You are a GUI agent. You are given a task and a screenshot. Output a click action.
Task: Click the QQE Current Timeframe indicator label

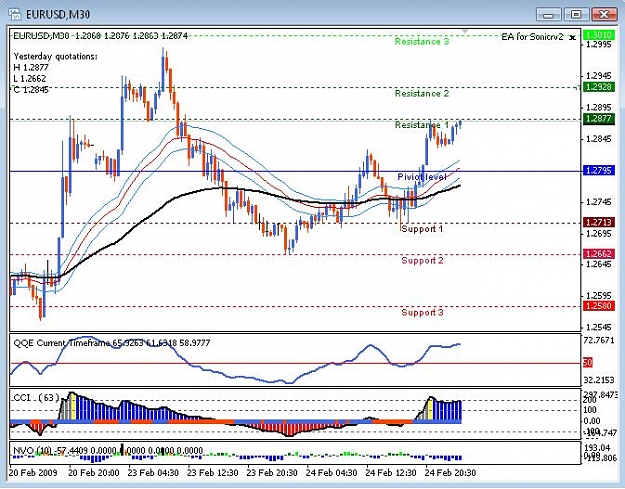tap(112, 343)
